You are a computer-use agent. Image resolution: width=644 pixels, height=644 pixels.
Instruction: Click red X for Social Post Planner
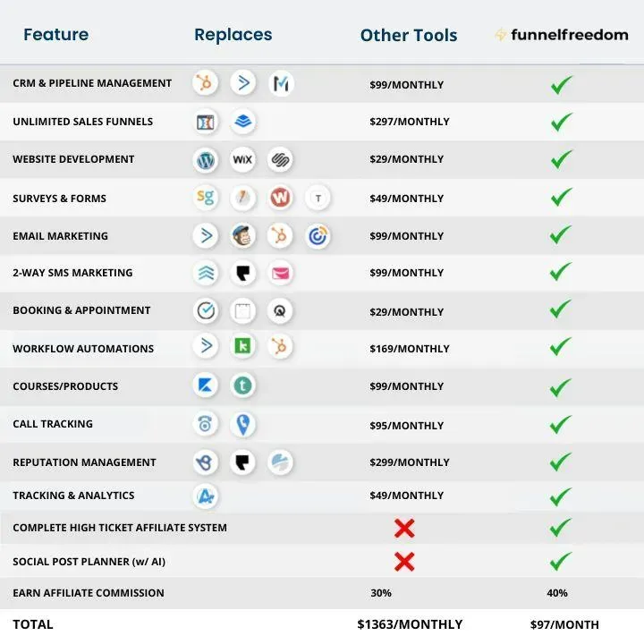pos(404,562)
